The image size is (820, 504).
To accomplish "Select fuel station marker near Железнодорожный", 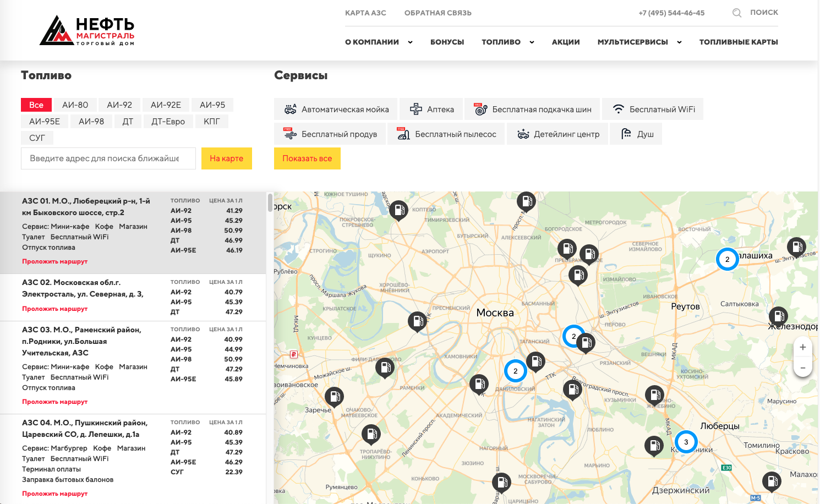I will [778, 317].
